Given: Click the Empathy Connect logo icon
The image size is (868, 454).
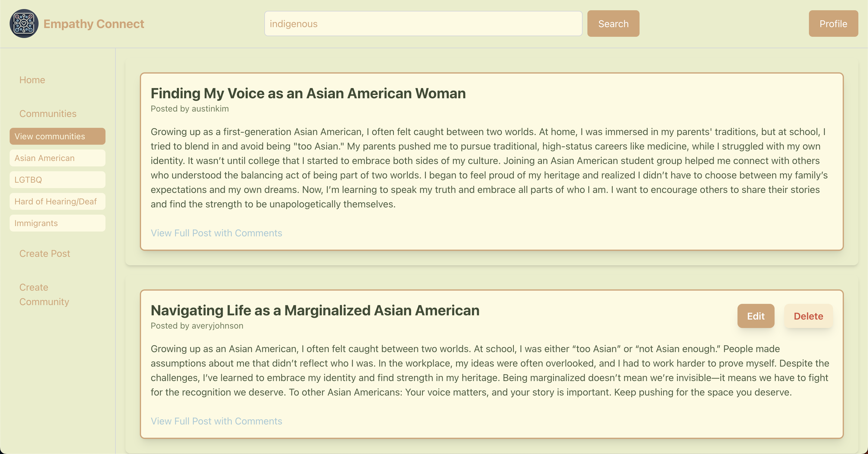Looking at the screenshot, I should tap(24, 24).
